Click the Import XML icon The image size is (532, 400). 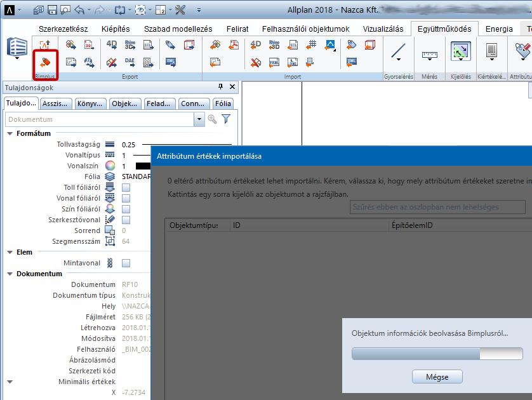coord(352,62)
